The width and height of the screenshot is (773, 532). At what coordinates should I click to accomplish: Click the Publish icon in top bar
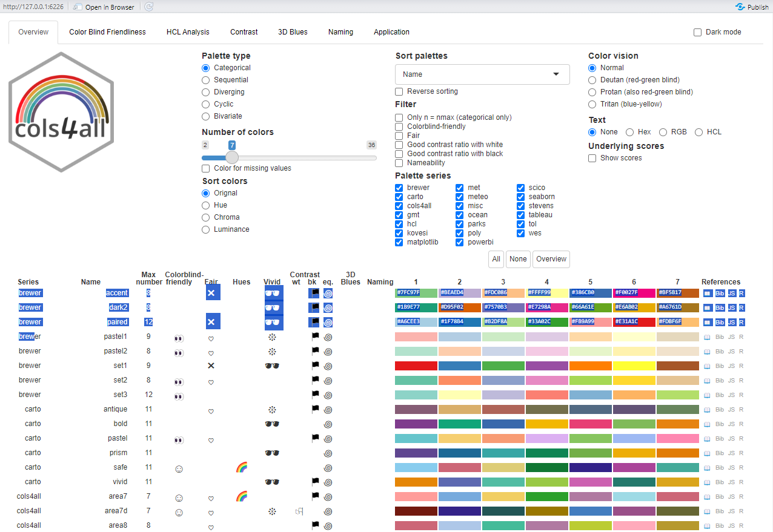pyautogui.click(x=740, y=7)
